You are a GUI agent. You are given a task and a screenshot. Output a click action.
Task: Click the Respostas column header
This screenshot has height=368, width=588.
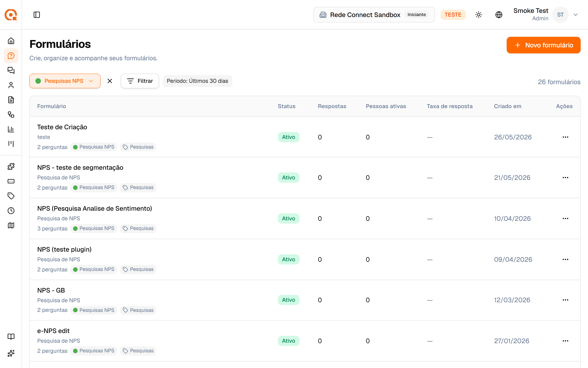[x=332, y=106]
